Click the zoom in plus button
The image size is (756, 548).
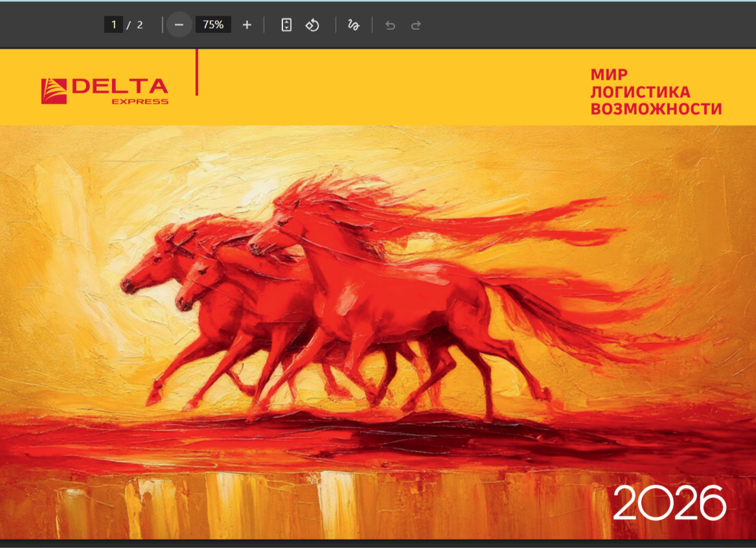pos(247,25)
